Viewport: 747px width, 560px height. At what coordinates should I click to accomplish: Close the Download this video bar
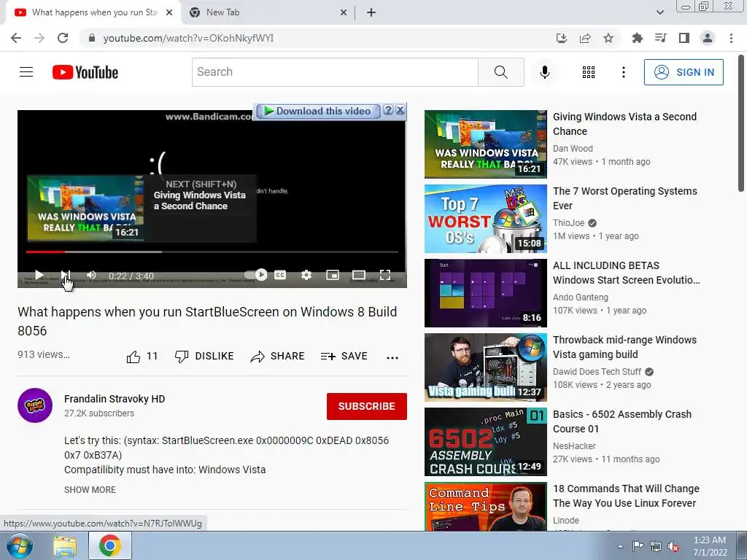point(400,110)
